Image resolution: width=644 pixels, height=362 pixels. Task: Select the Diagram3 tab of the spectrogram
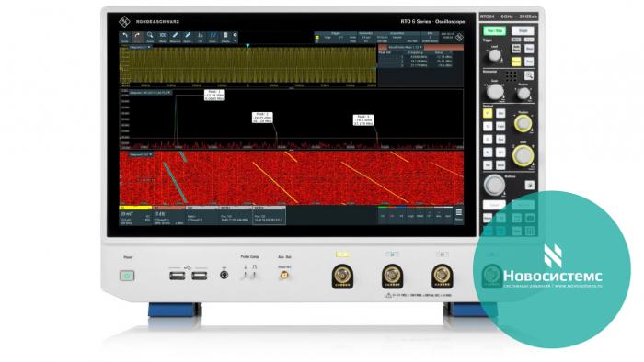point(141,154)
